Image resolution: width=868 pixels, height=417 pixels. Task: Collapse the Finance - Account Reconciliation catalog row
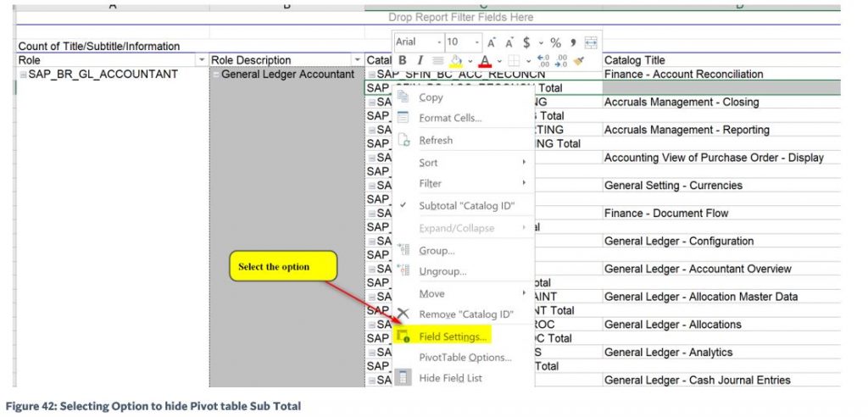[372, 75]
